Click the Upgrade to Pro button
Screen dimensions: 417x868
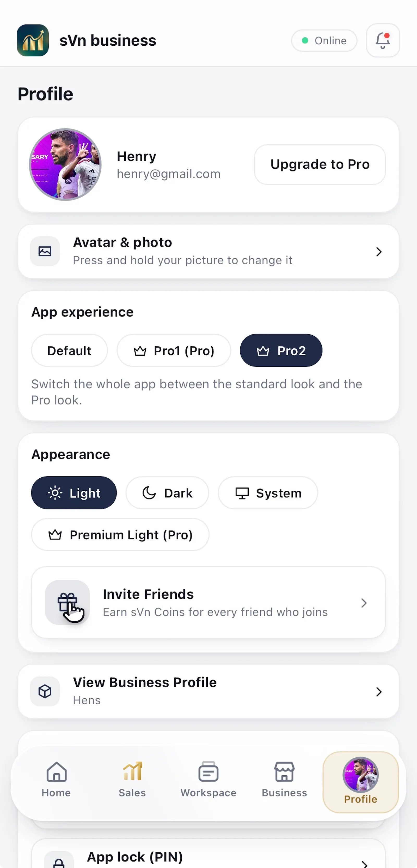pos(320,164)
